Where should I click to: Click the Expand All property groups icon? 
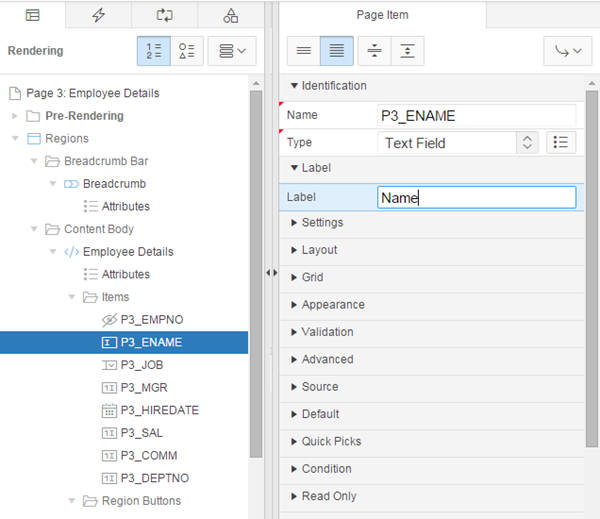(408, 51)
